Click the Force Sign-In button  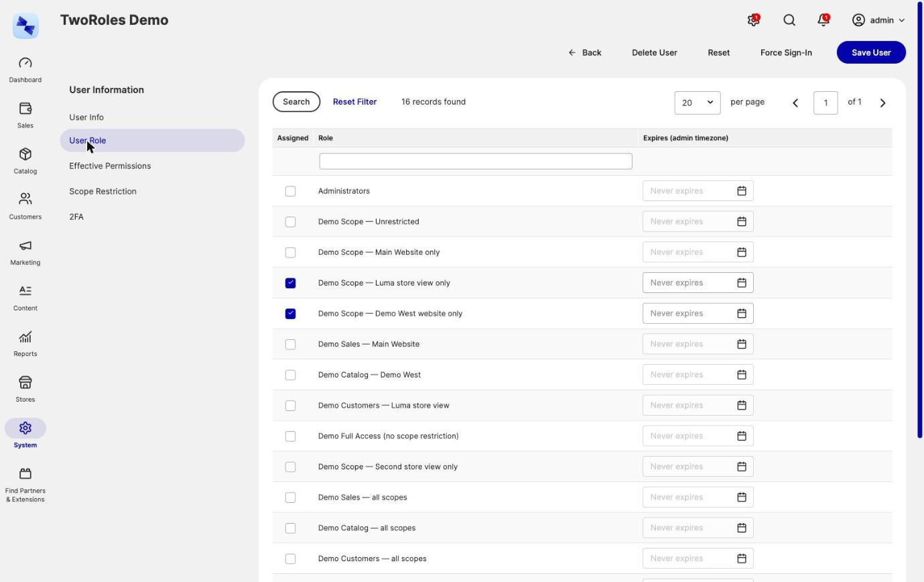[x=786, y=52]
